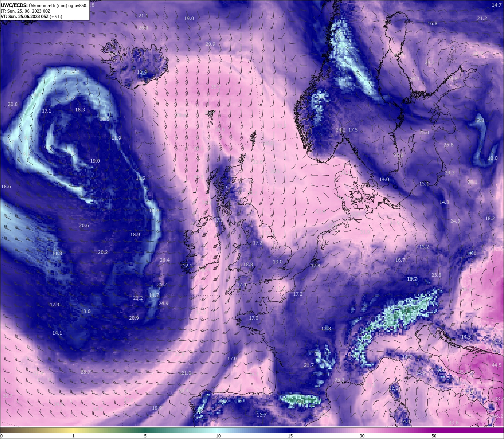
Task: Click the 'VT: Sun. 25.06.2023 05Z (+5 h)' line
Action: tap(31, 17)
